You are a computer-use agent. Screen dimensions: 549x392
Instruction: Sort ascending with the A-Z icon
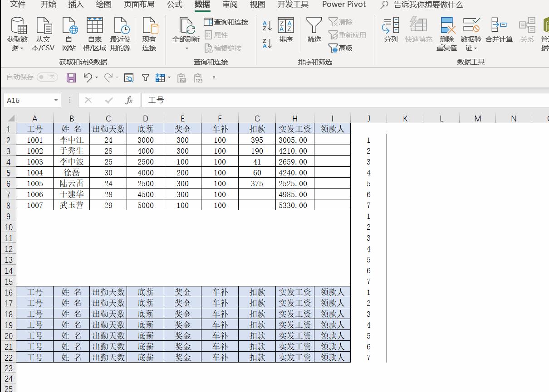pyautogui.click(x=267, y=26)
